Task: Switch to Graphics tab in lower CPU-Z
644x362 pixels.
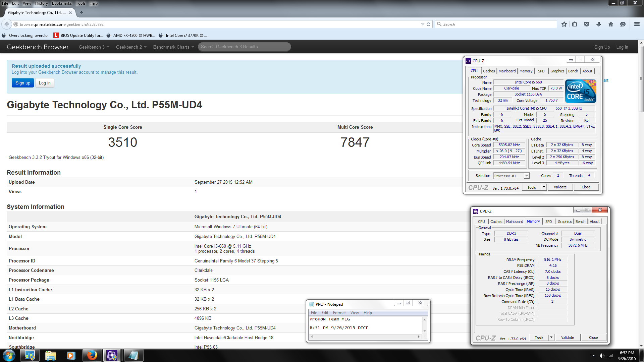Action: click(x=565, y=222)
